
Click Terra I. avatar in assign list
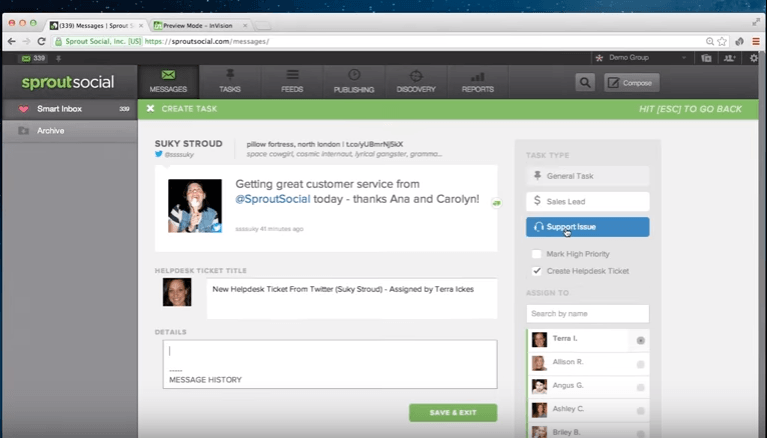point(540,340)
